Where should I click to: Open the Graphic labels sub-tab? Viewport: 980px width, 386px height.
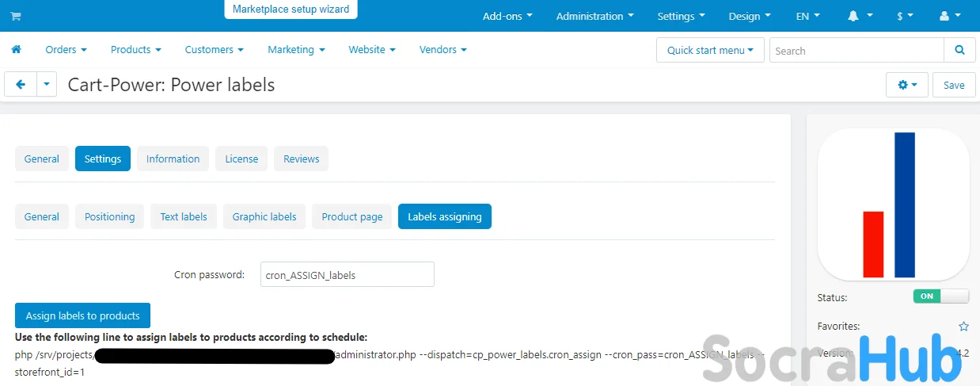click(x=264, y=216)
